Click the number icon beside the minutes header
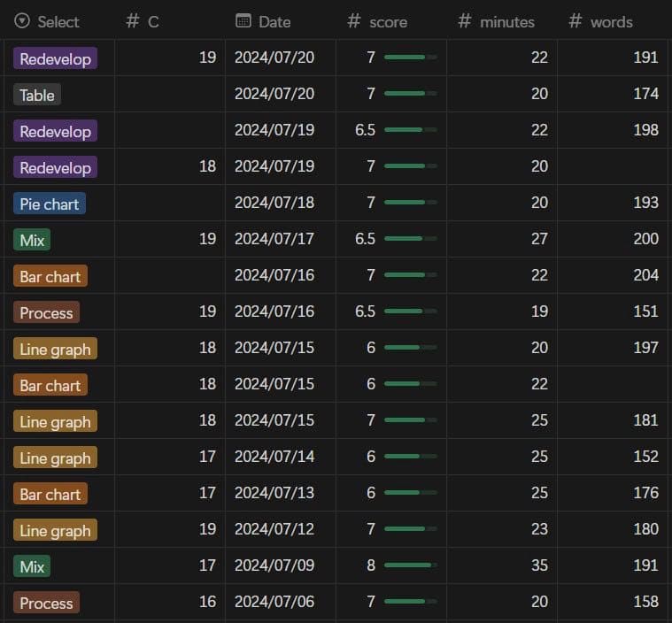 [465, 21]
